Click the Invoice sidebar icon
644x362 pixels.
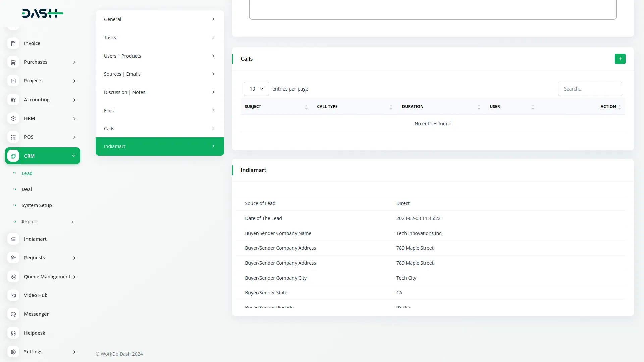click(x=13, y=44)
